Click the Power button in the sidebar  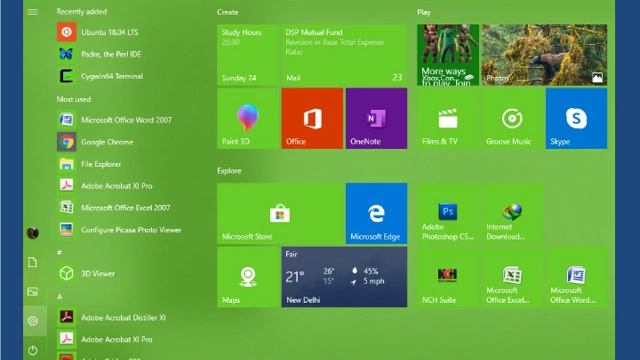coord(33,350)
